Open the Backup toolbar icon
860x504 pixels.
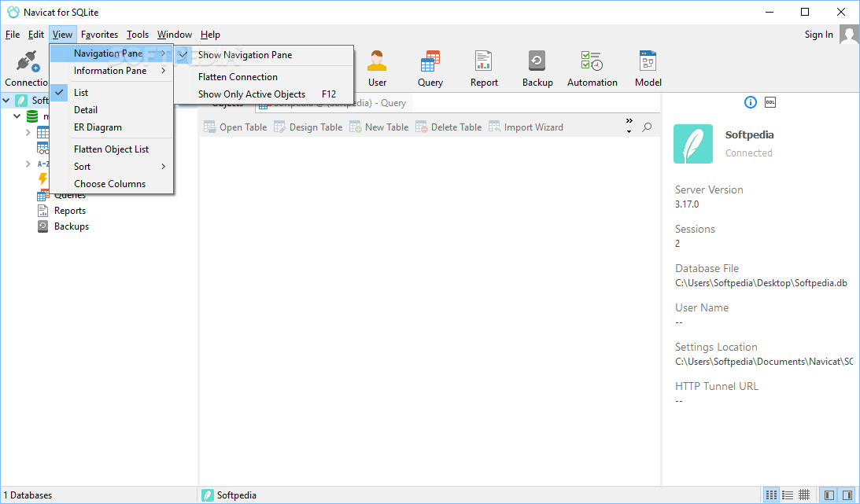537,61
